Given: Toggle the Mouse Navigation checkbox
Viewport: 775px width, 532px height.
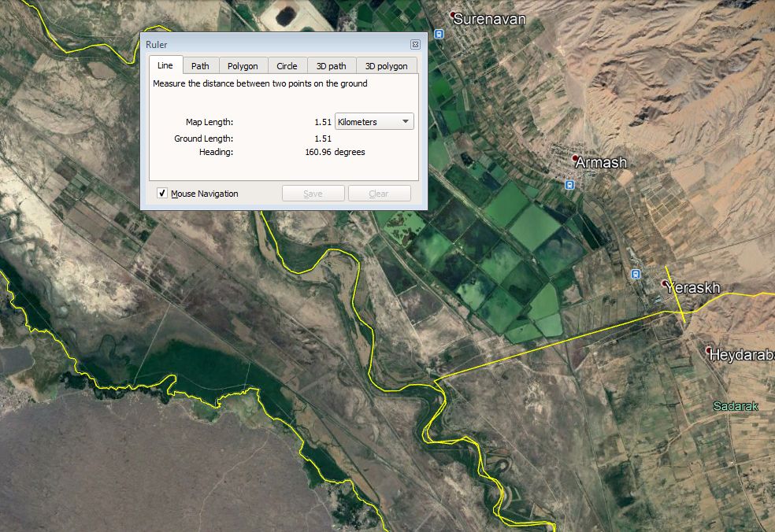Looking at the screenshot, I should point(162,194).
